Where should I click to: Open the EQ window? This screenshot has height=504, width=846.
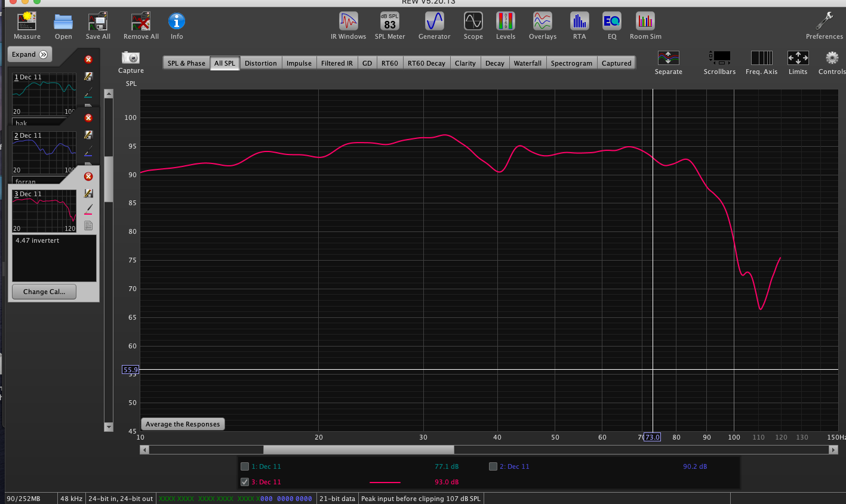[611, 22]
